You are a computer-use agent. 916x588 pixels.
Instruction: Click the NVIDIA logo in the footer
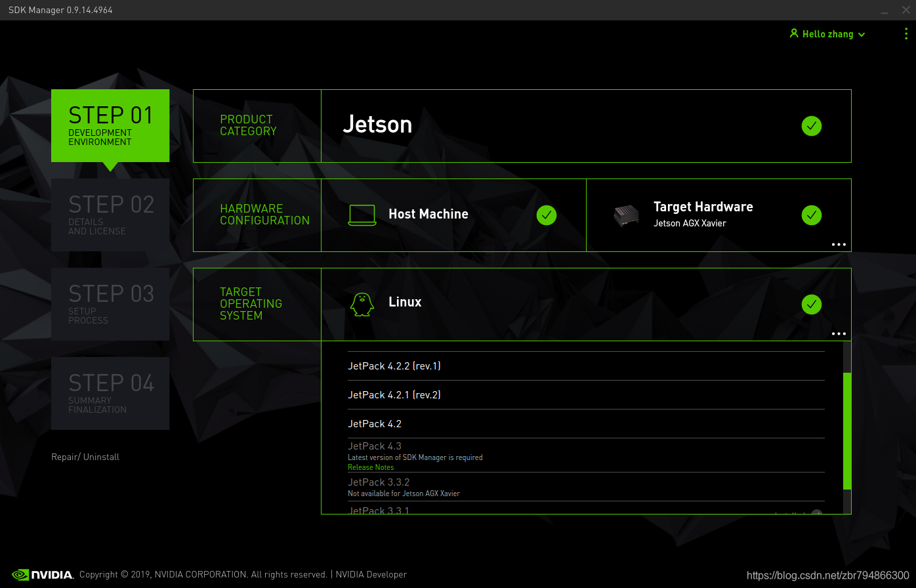click(x=43, y=575)
